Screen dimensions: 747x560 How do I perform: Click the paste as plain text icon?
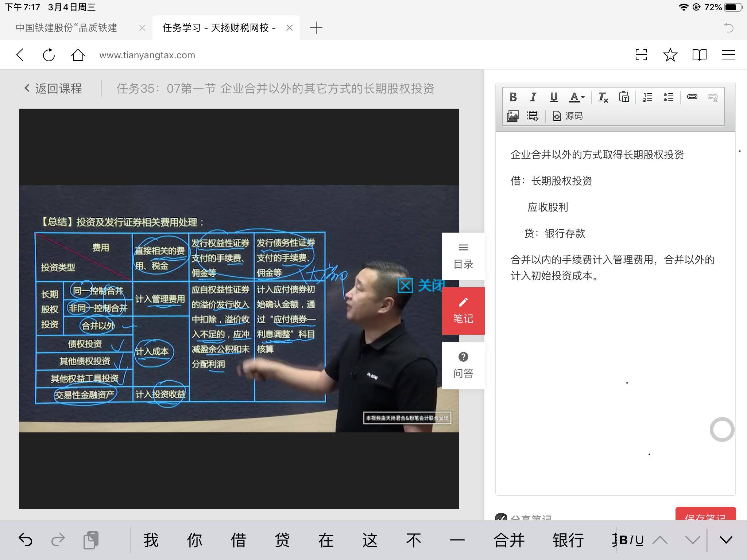[x=624, y=97]
